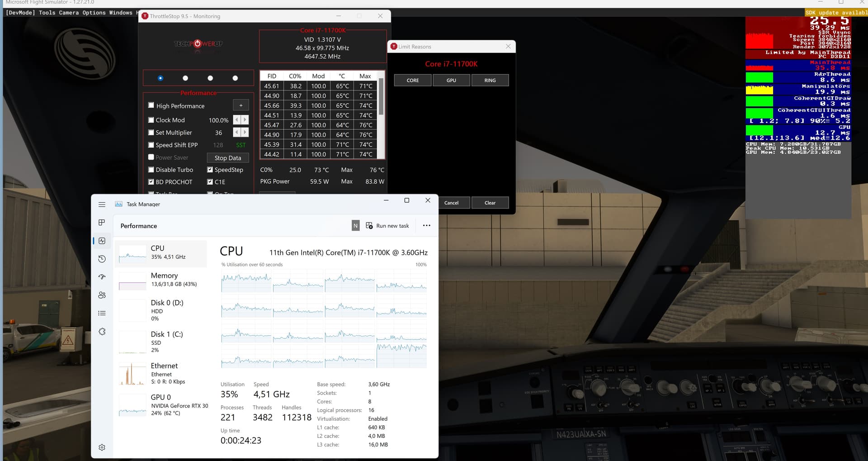The image size is (868, 461).
Task: Toggle High Performance checkbox in ThrottleStop
Action: click(151, 105)
